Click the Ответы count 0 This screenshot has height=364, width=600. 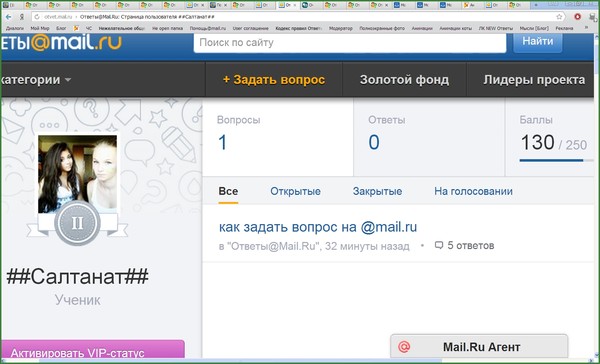(374, 142)
